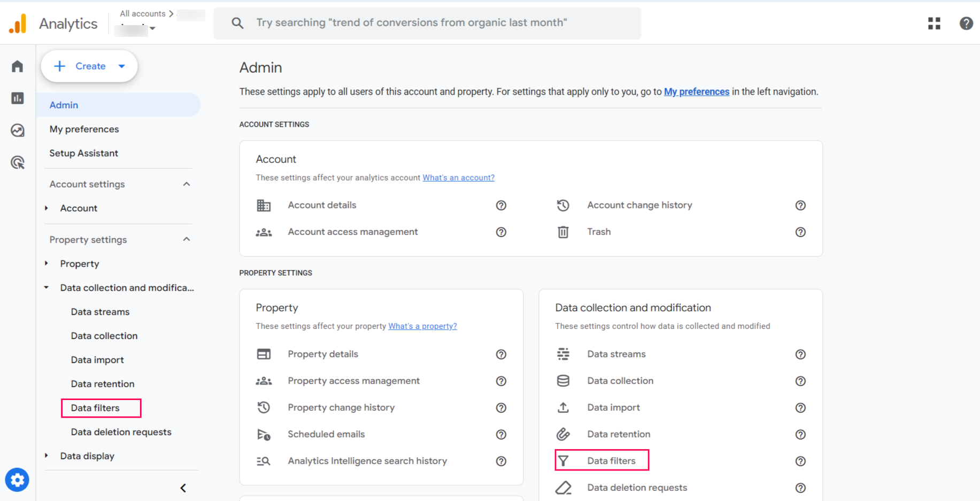
Task: Select Data deletion requests in sidebar
Action: click(121, 432)
